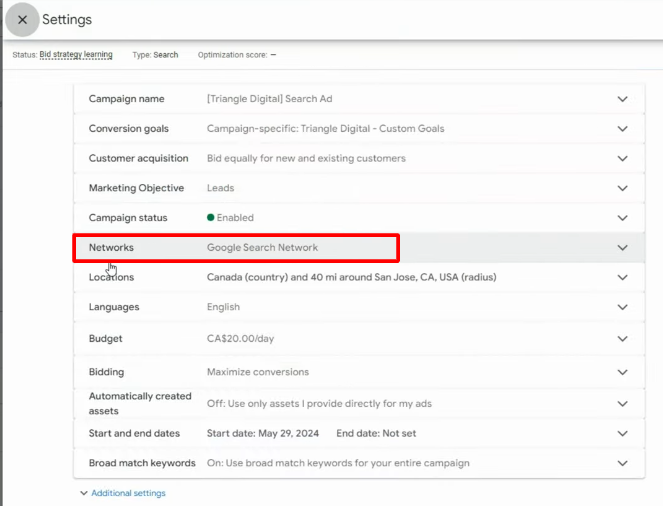Click the CA$20.00/day budget value
The image size is (663, 506).
240,339
